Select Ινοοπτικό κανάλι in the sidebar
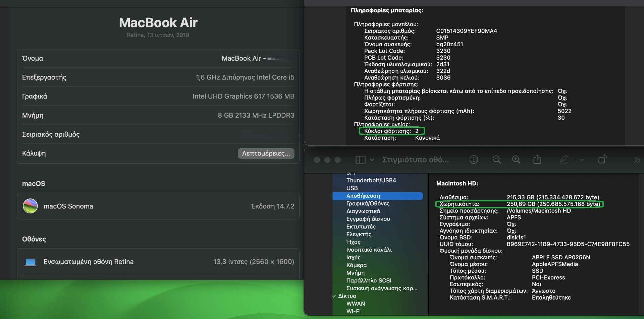Screen dimensions: 644x319 pyautogui.click(x=369, y=250)
